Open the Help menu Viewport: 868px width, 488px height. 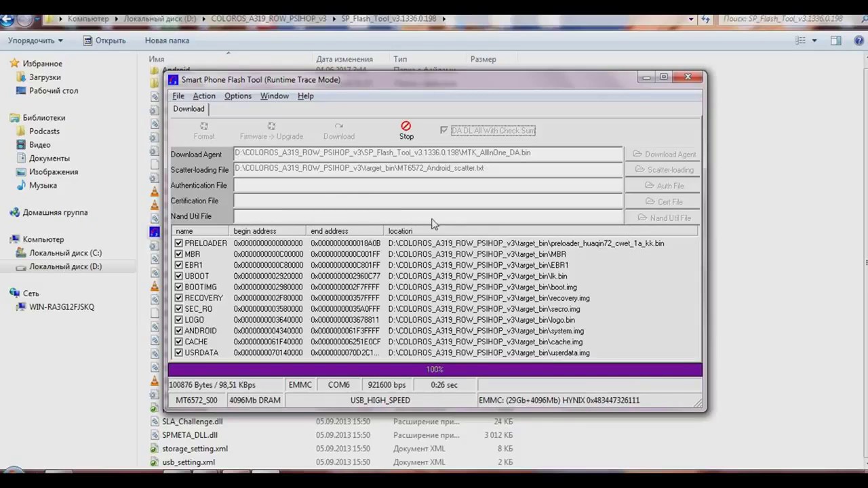click(305, 96)
